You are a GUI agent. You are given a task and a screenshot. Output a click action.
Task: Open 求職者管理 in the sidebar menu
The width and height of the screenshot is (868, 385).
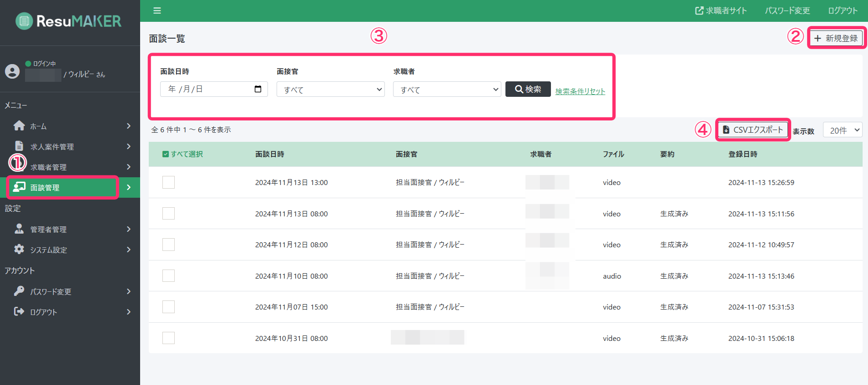pos(48,167)
